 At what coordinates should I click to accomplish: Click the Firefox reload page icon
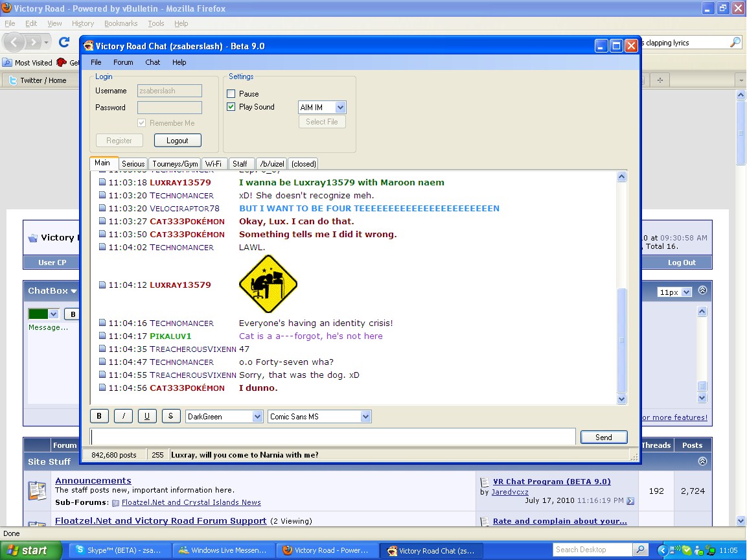pos(64,43)
